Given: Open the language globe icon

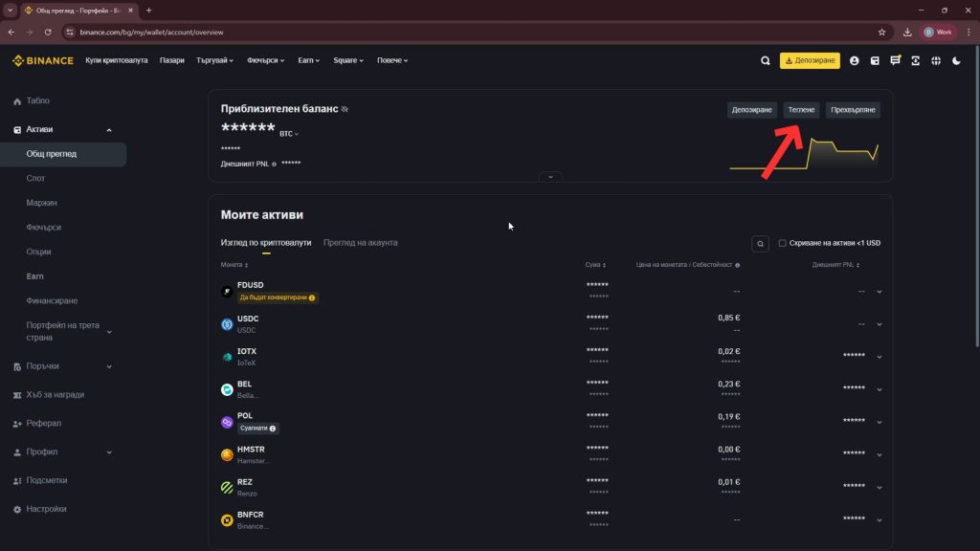Looking at the screenshot, I should coord(936,60).
